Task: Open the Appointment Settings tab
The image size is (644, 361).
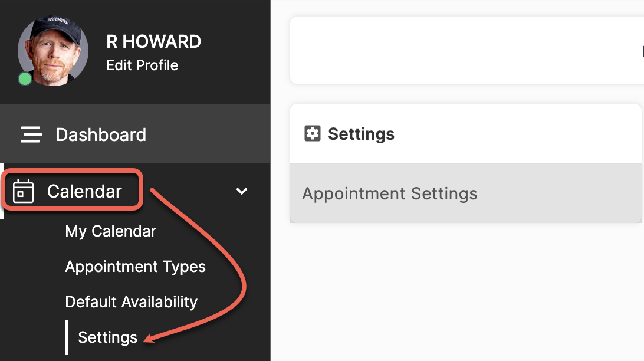Action: tap(466, 193)
